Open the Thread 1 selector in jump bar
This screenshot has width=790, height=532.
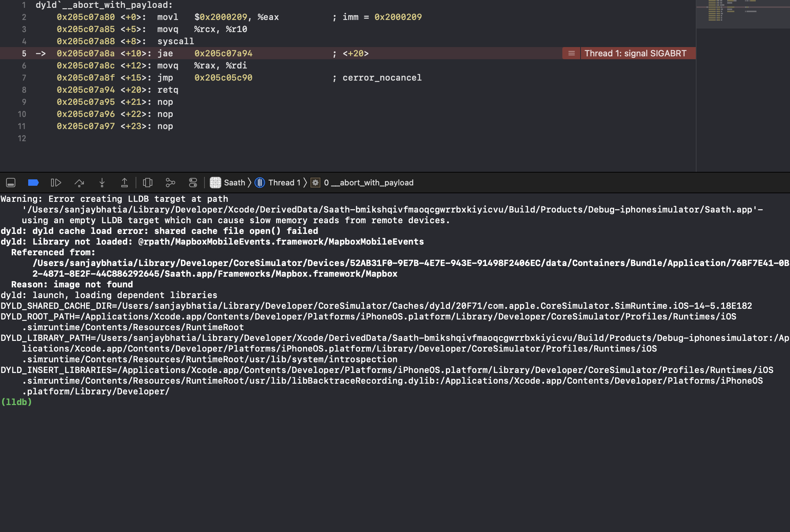coord(284,183)
